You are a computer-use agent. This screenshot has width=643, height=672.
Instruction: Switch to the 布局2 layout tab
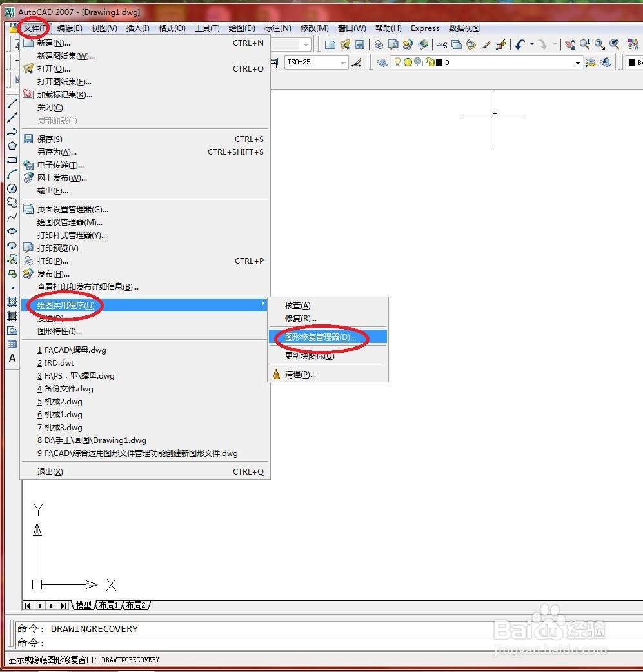[x=135, y=605]
